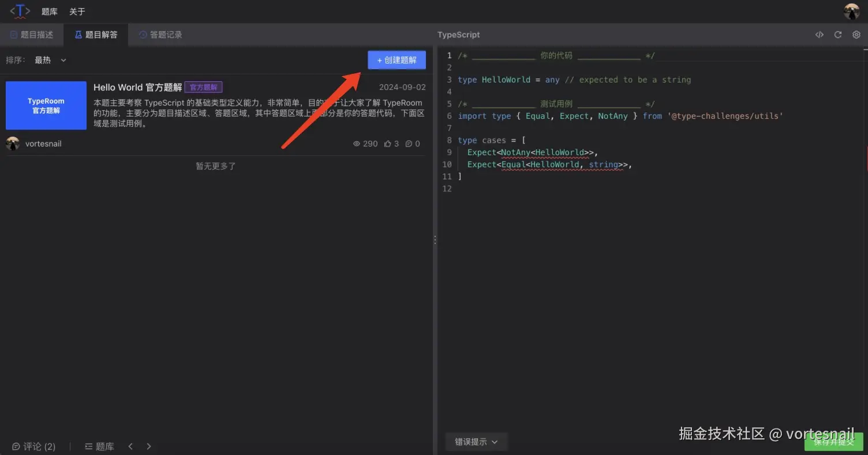This screenshot has height=455, width=868.
Task: Like the solution via thumbs-up icon
Action: pos(388,144)
